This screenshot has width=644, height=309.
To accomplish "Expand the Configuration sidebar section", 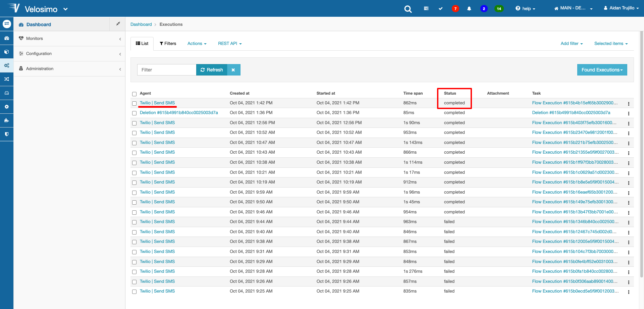I will point(69,54).
